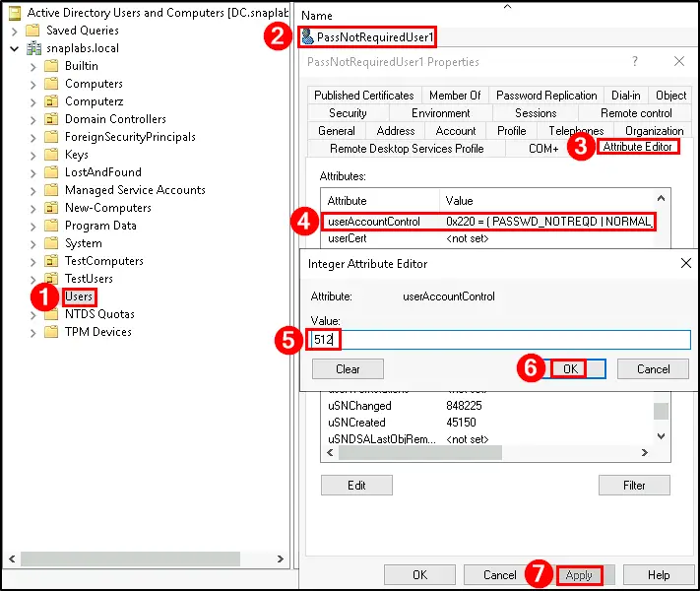Click the Apply button in Properties
The image size is (700, 591).
point(579,575)
